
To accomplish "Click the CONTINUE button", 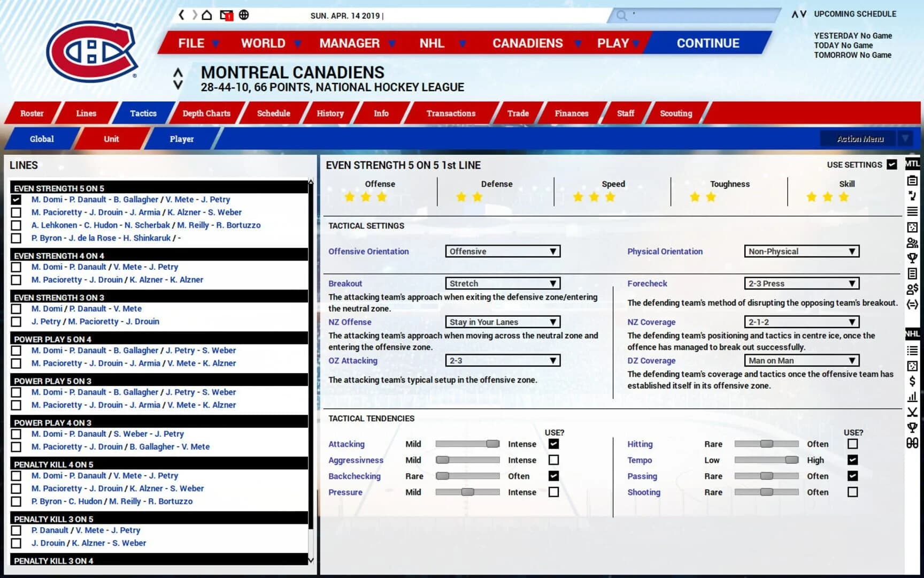I will click(708, 43).
